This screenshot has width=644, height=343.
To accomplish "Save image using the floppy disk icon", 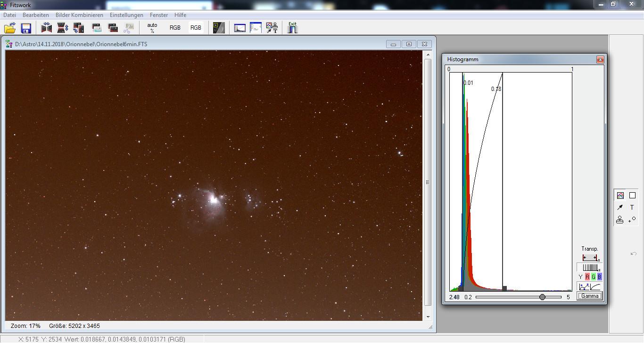I will tap(26, 28).
